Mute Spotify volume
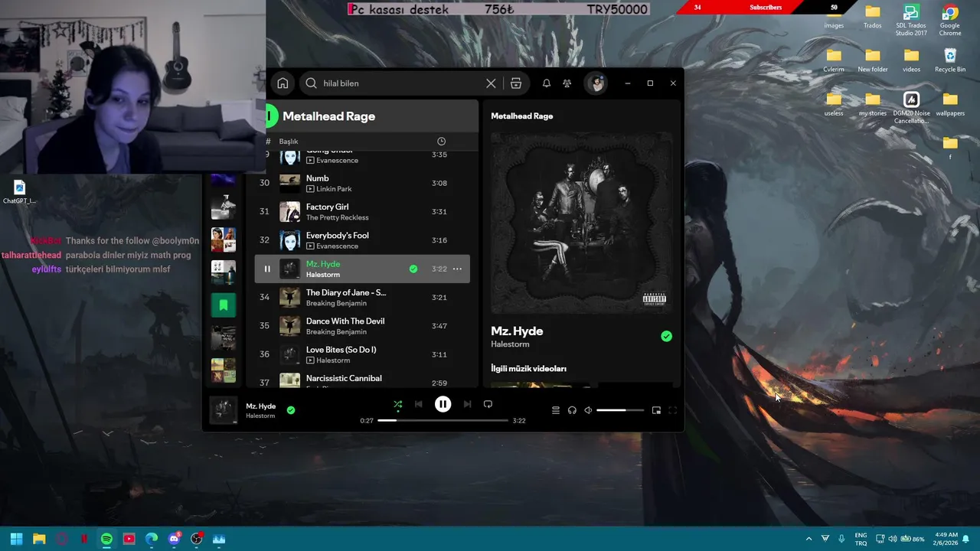 click(588, 410)
